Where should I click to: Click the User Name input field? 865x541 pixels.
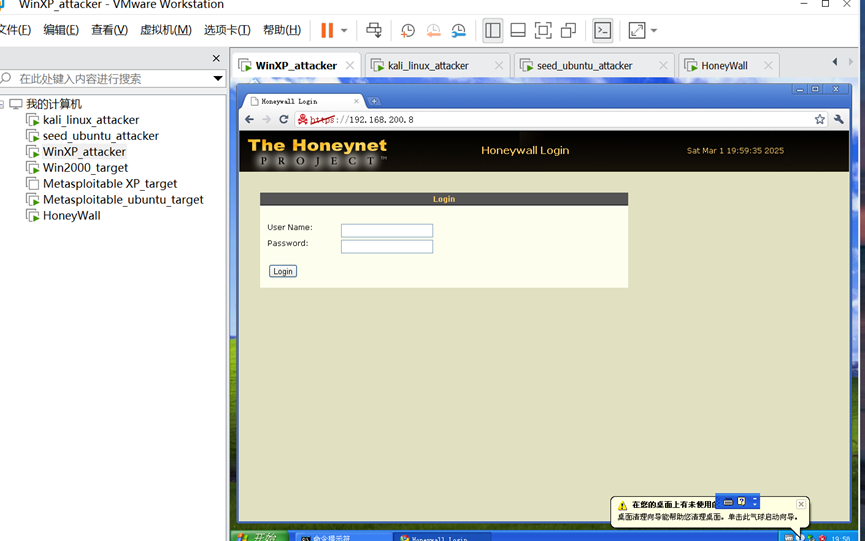pos(387,230)
